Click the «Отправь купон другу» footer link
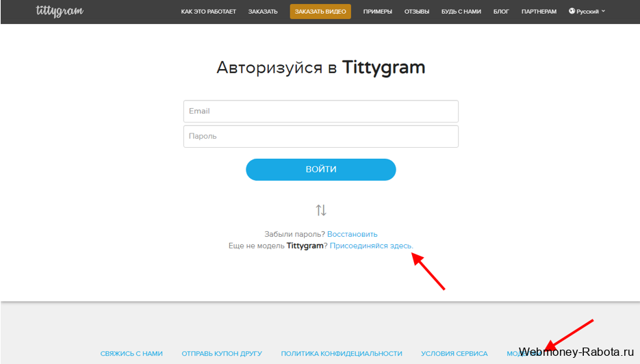This screenshot has width=640, height=364. tap(222, 354)
